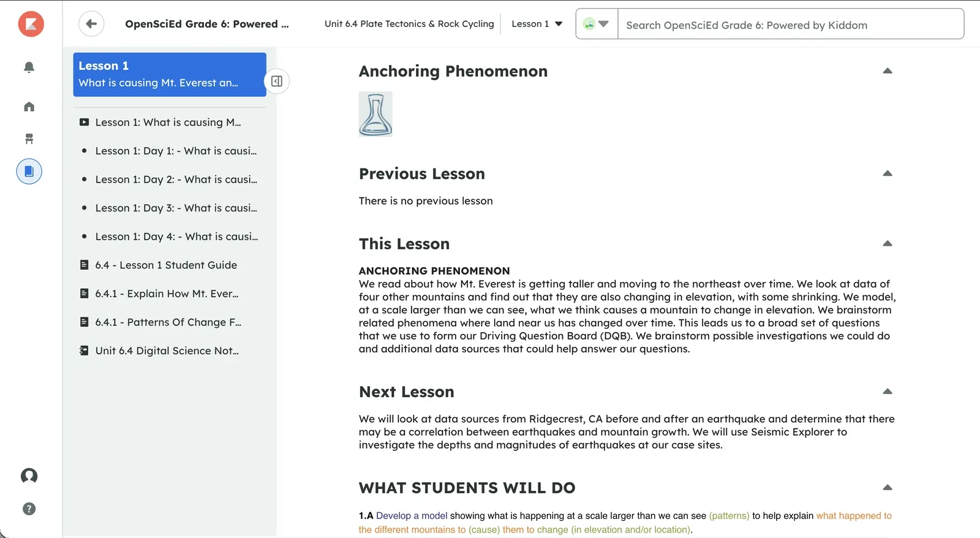
Task: Open the search filter dropdown
Action: [597, 24]
